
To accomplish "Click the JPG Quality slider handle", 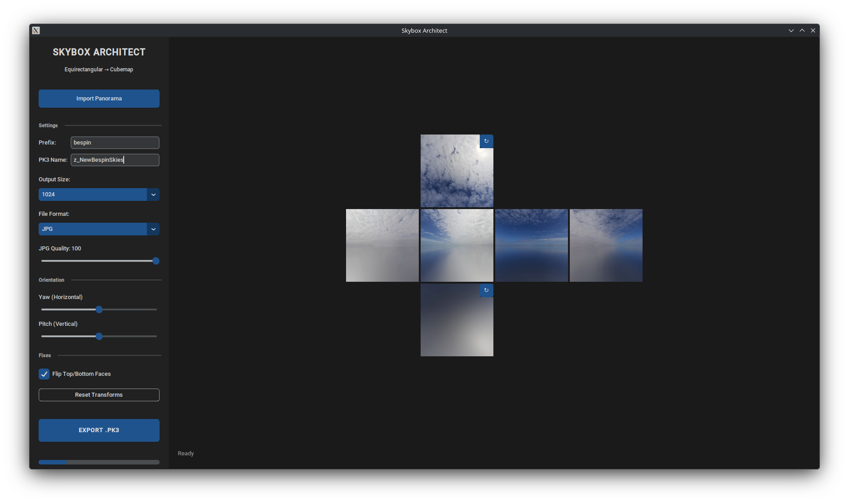I will (x=156, y=261).
